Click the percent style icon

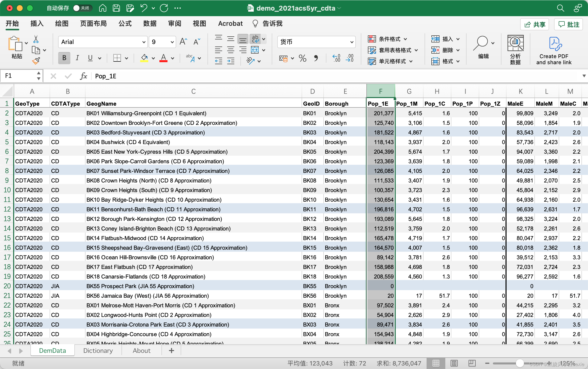coord(302,58)
